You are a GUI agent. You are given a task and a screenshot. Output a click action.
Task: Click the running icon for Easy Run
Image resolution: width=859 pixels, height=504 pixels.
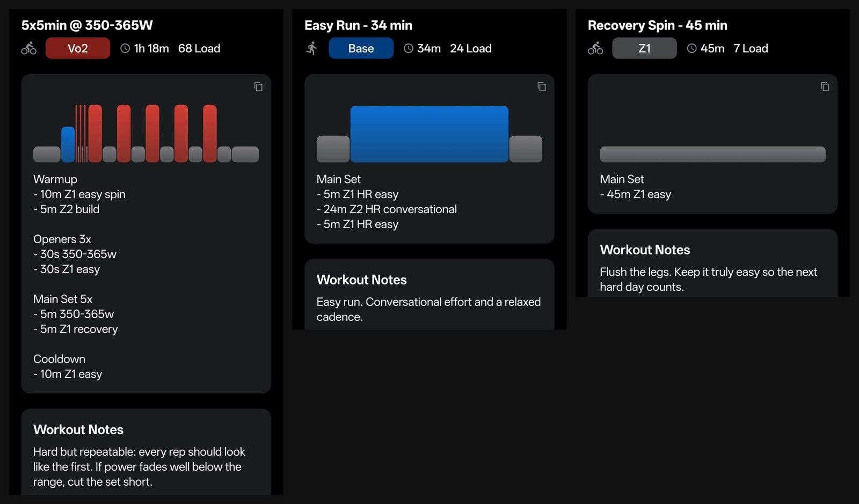(312, 48)
